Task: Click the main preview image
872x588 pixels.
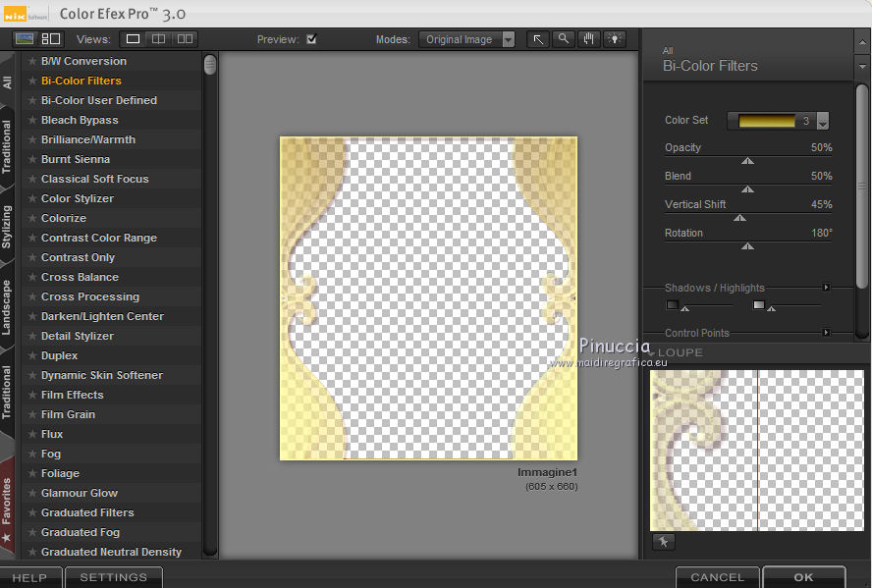Action: point(429,298)
